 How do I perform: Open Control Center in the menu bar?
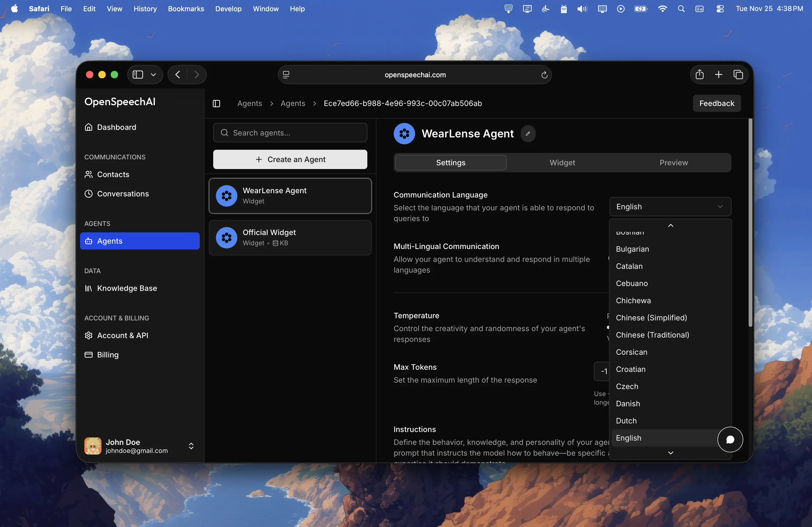pos(720,9)
